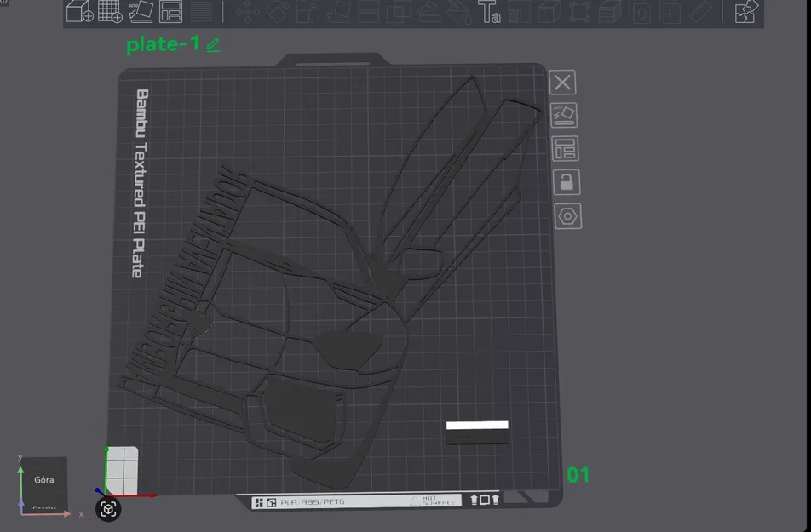This screenshot has width=811, height=532.
Task: Toggle the plate lock to locked
Action: (567, 181)
